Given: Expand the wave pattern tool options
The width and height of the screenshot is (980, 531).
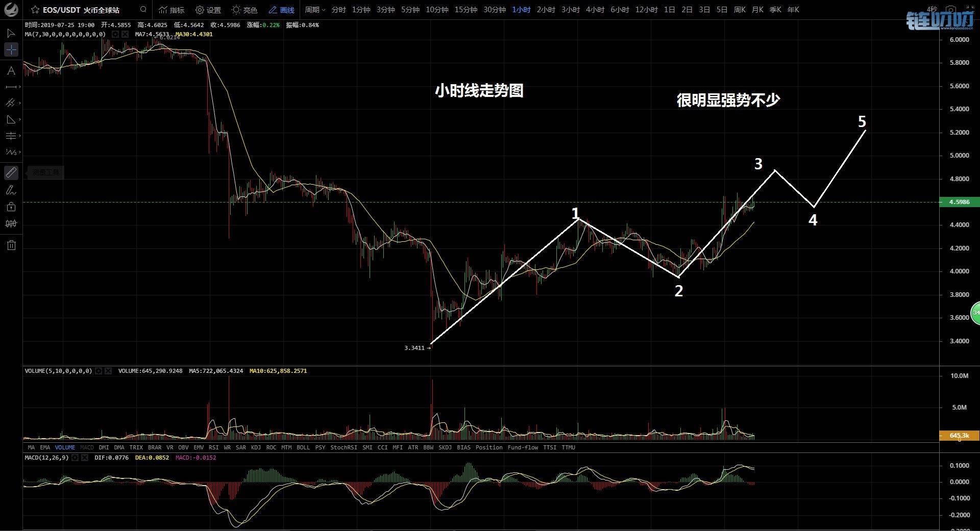Looking at the screenshot, I should click(19, 153).
